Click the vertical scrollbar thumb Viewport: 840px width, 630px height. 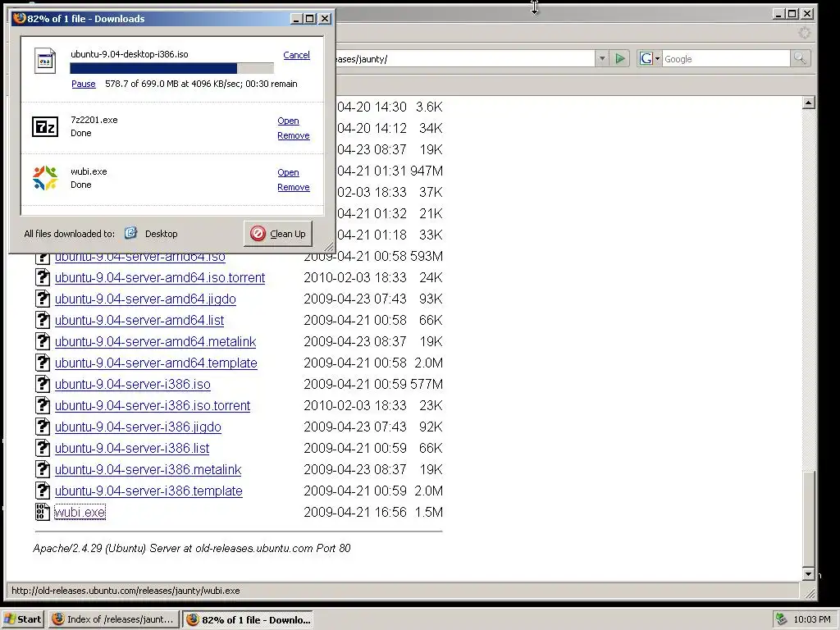(x=808, y=518)
